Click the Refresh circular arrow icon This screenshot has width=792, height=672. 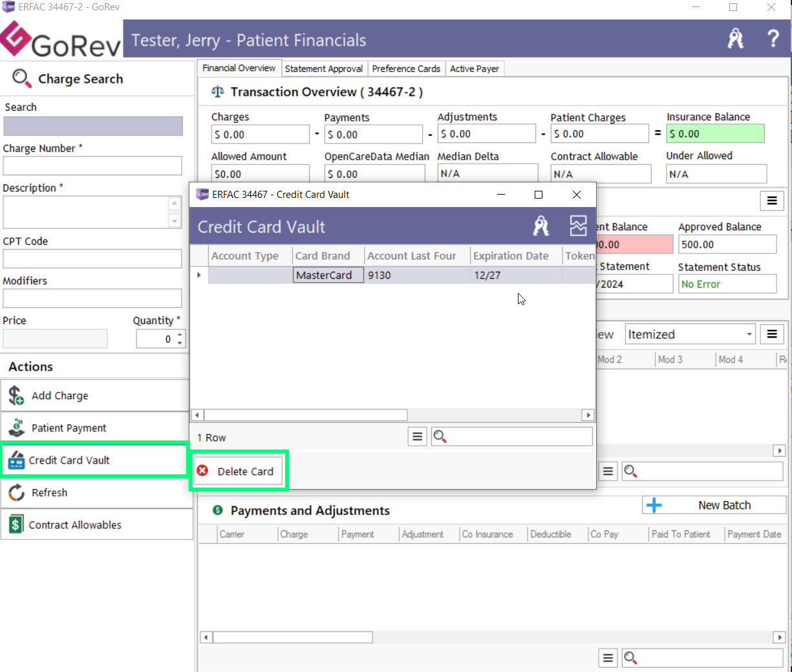[16, 492]
